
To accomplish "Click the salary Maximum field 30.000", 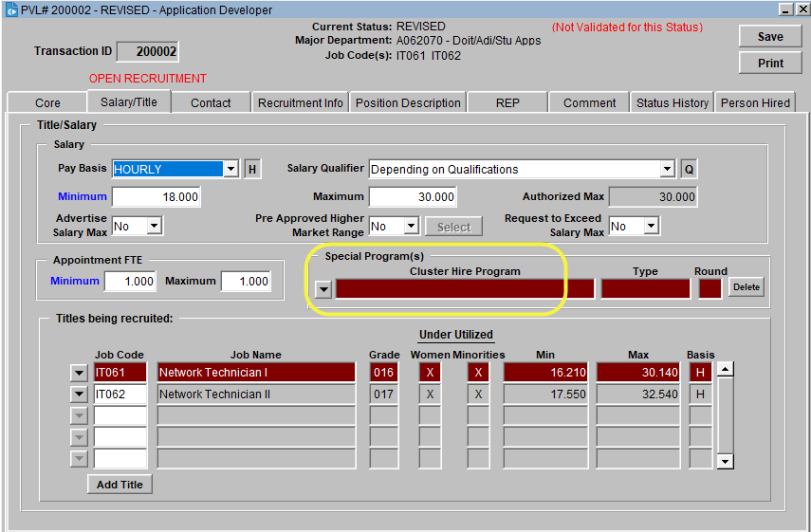I will [x=413, y=197].
